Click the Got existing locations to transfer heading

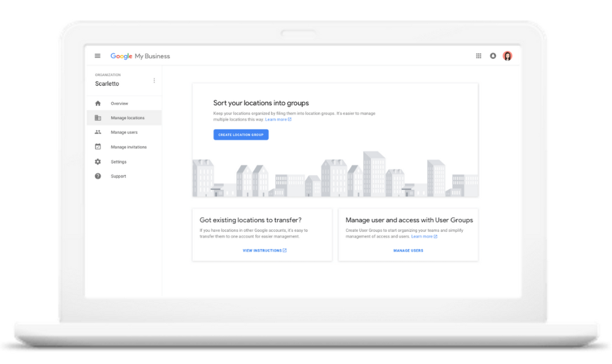pyautogui.click(x=250, y=220)
